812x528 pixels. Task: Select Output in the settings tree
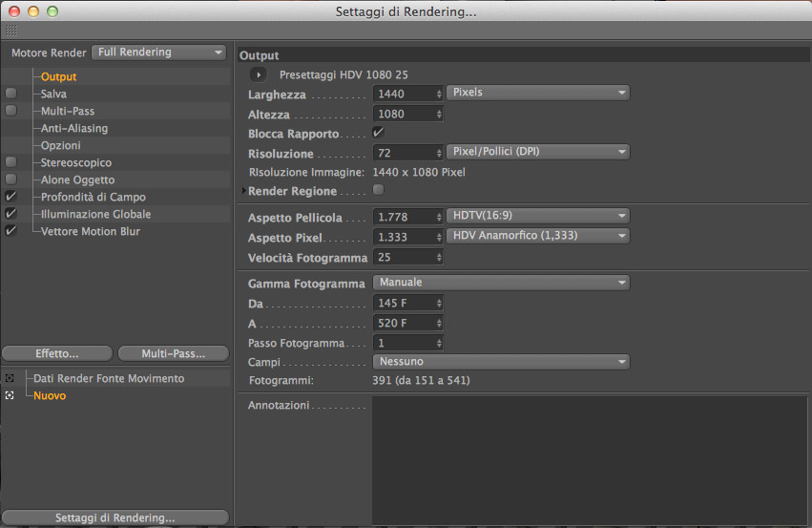click(x=58, y=76)
